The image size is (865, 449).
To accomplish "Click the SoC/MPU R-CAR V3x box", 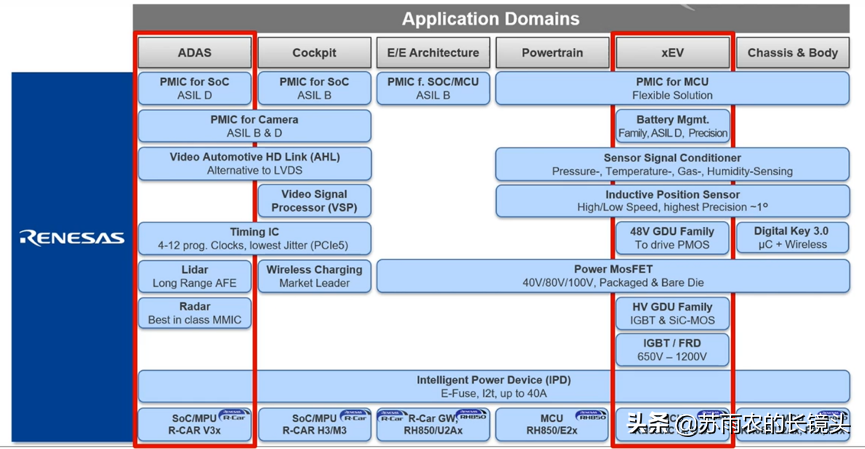I will click(195, 424).
